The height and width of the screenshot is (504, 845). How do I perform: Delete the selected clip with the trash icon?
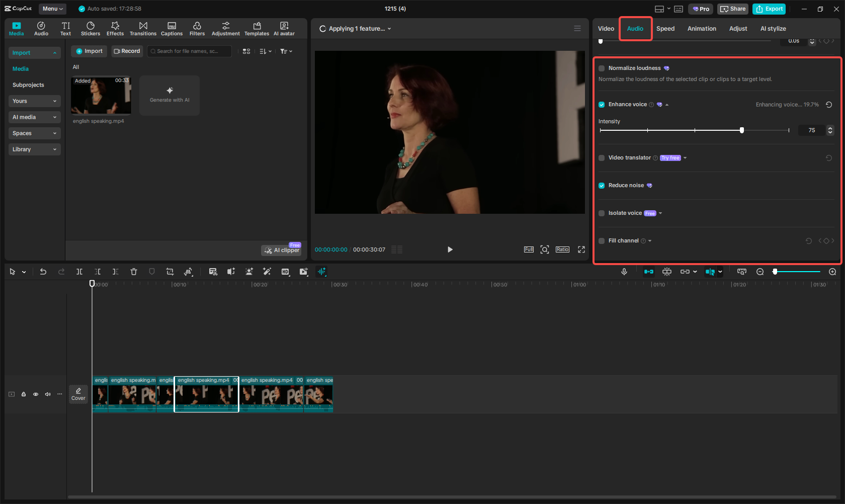134,272
